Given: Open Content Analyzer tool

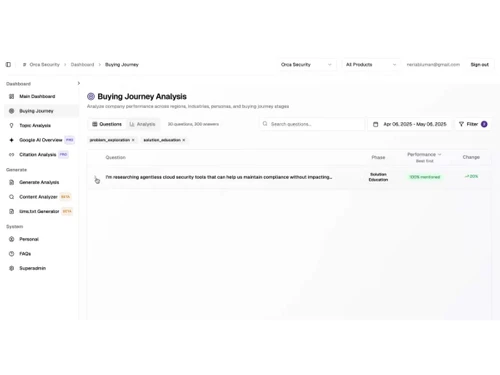Looking at the screenshot, I should (38, 197).
